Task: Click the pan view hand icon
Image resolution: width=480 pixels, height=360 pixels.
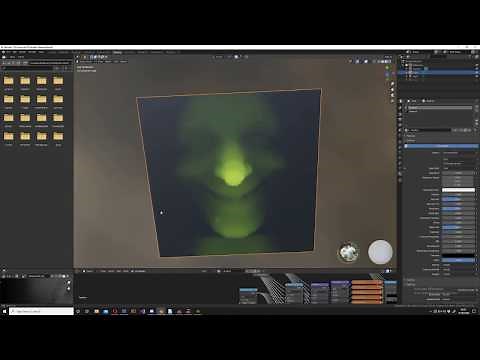Action: click(x=392, y=89)
